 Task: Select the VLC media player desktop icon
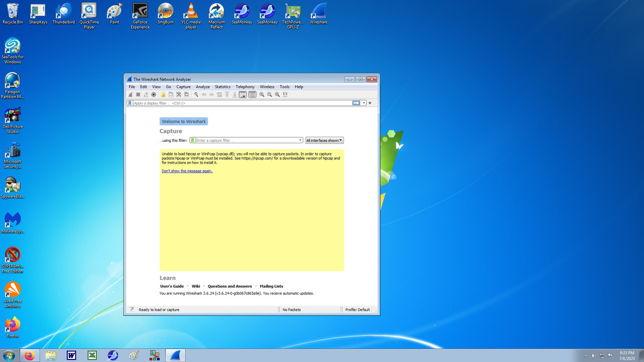[191, 16]
